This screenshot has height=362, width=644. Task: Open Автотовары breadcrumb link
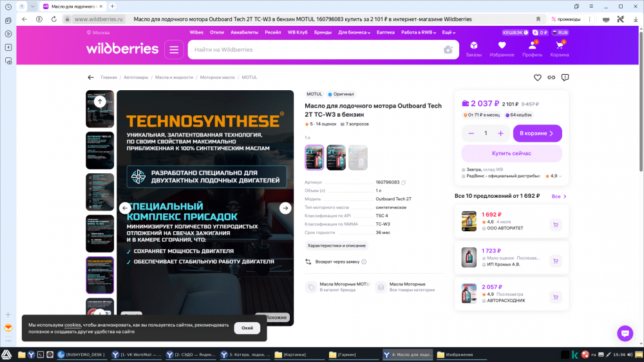[136, 77]
